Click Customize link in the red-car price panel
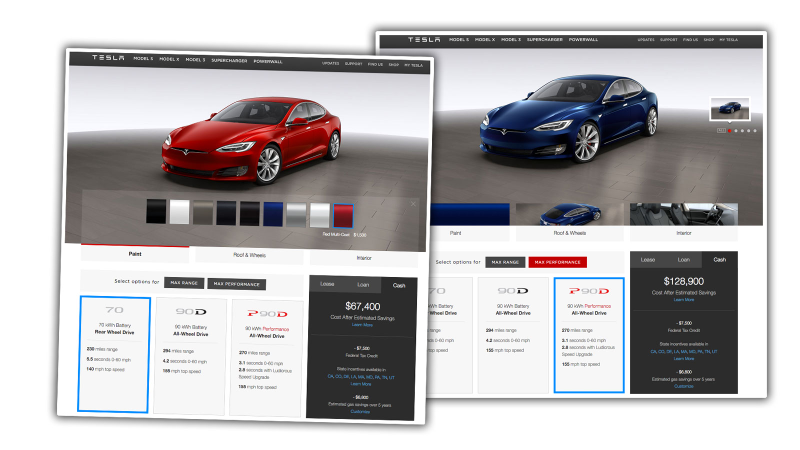 [360, 411]
